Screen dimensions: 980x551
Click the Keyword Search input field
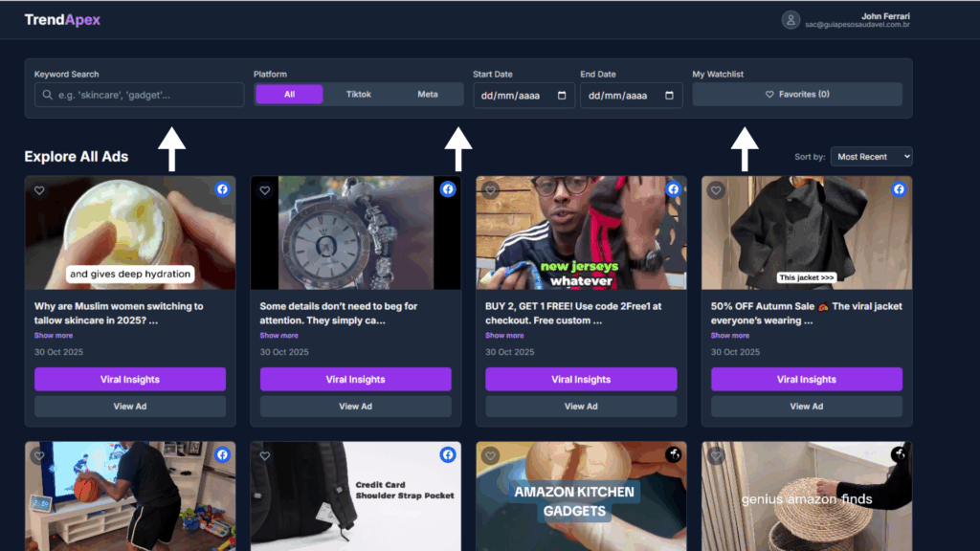[x=144, y=95]
